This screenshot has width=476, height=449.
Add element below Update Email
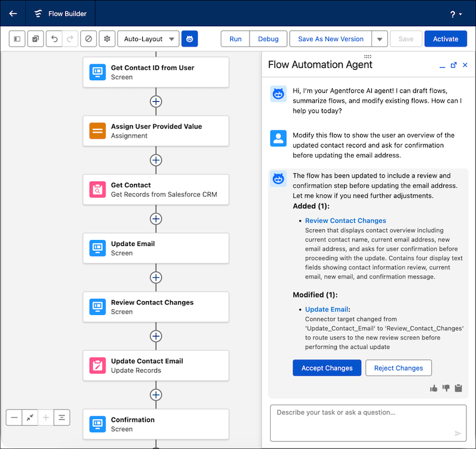click(156, 277)
